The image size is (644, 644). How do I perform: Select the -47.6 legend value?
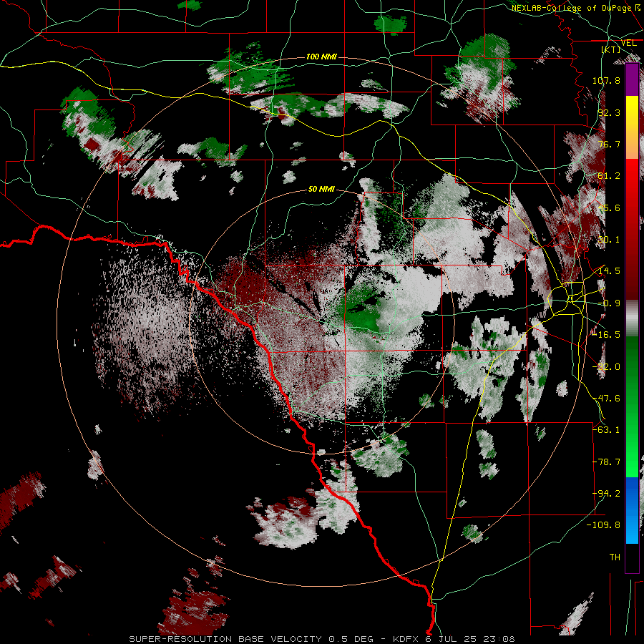[x=606, y=399]
